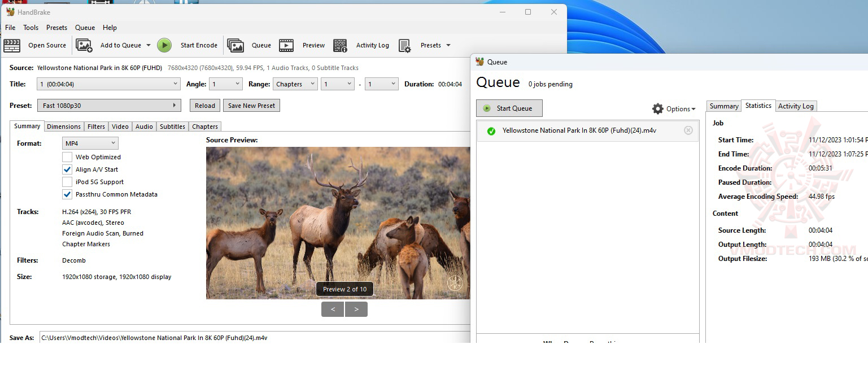Show the next preview image
Viewport: 868px width, 366px height.
point(356,309)
